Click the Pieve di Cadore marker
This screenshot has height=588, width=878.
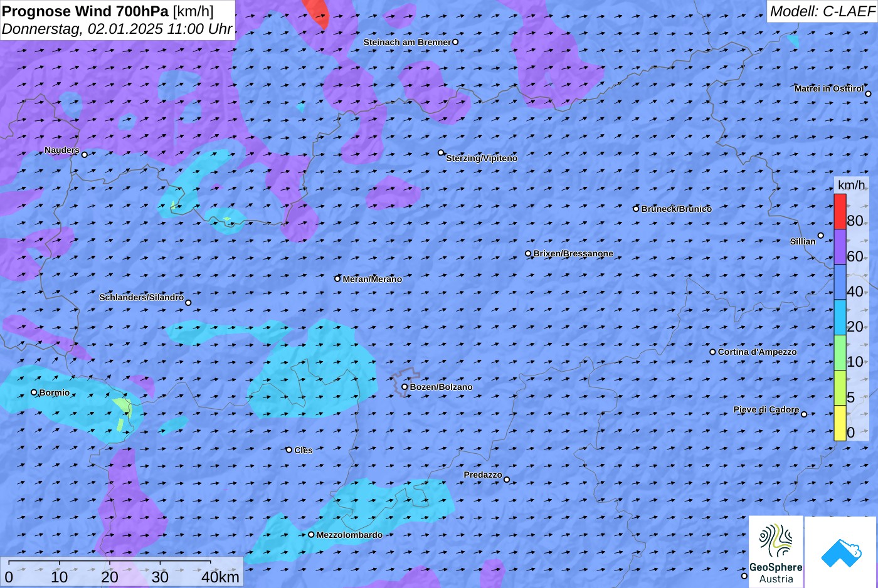(804, 414)
